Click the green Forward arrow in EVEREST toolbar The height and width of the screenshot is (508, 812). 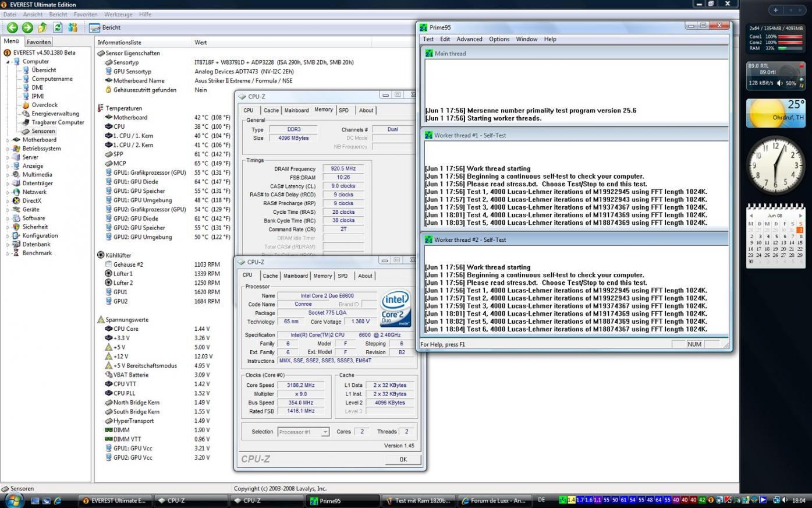point(27,27)
